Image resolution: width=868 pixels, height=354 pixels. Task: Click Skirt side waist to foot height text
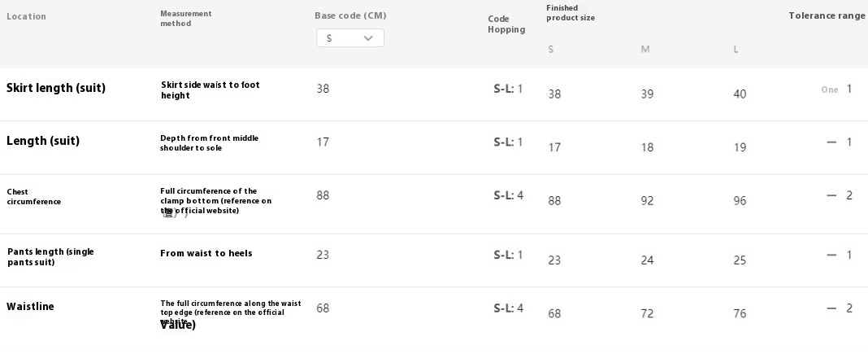(x=210, y=90)
